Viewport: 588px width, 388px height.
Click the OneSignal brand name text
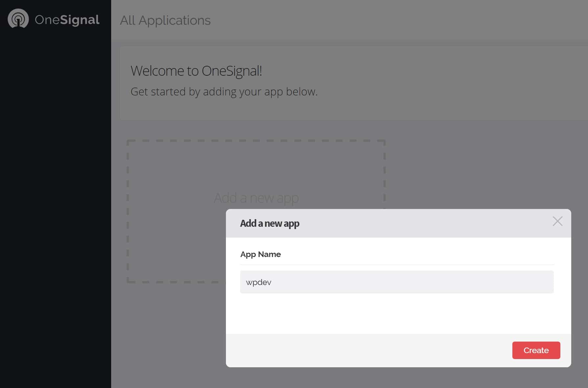tap(67, 19)
